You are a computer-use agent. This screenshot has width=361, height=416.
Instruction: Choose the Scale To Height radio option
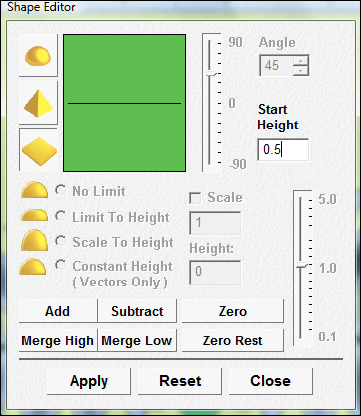coord(61,241)
